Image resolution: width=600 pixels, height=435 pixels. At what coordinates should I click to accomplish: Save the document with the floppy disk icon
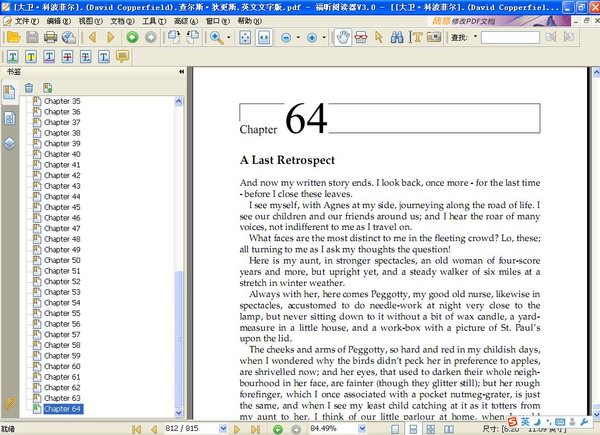[x=32, y=37]
